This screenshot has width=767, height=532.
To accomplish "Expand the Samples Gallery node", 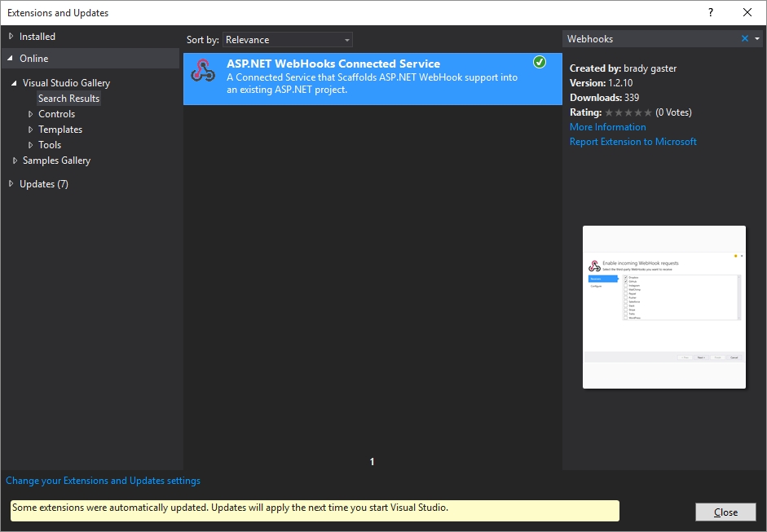I will point(15,160).
